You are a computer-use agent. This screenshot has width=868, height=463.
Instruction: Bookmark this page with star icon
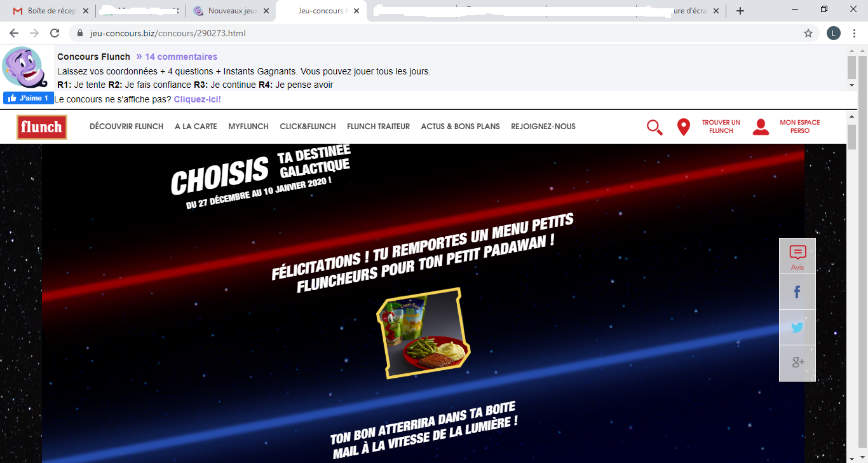pos(808,33)
